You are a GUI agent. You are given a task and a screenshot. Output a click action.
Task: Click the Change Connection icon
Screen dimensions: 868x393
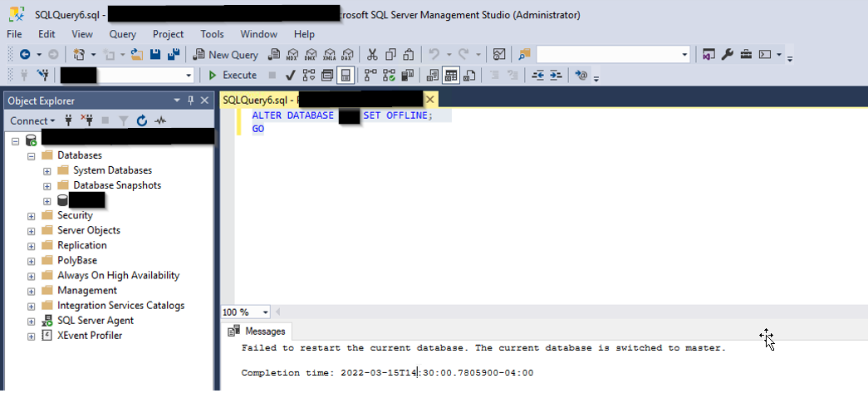tap(42, 75)
